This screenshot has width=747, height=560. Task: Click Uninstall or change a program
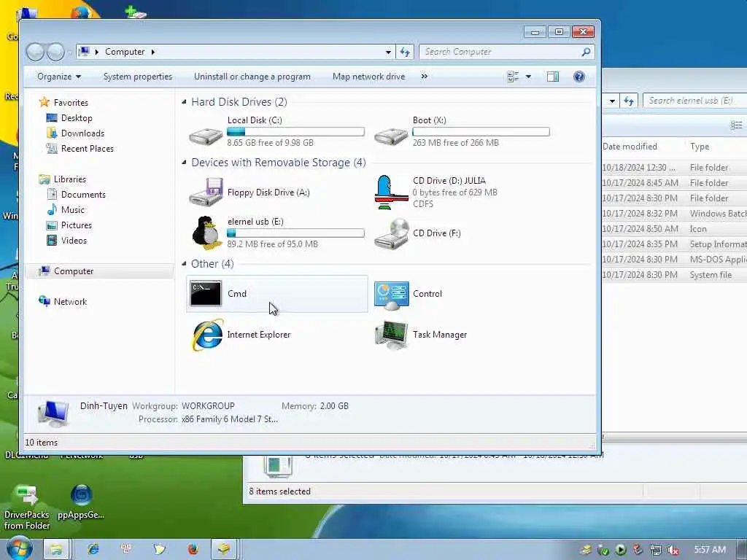click(252, 77)
